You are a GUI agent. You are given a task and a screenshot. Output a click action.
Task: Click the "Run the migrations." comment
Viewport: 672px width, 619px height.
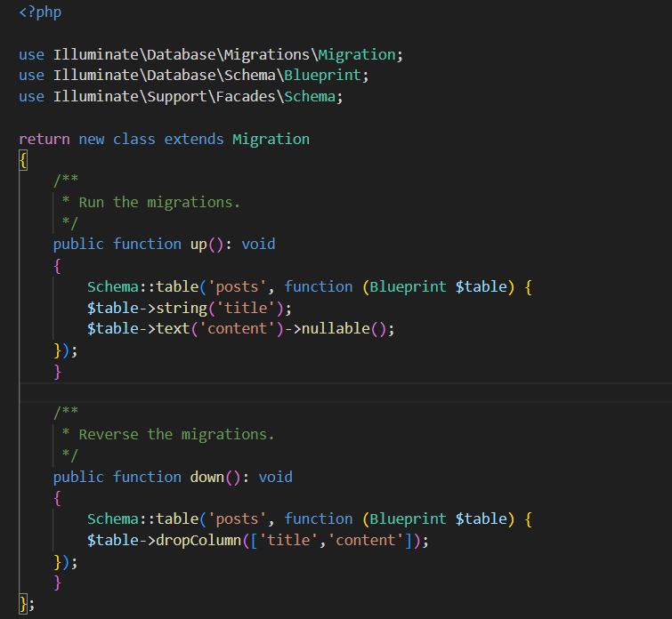point(160,202)
